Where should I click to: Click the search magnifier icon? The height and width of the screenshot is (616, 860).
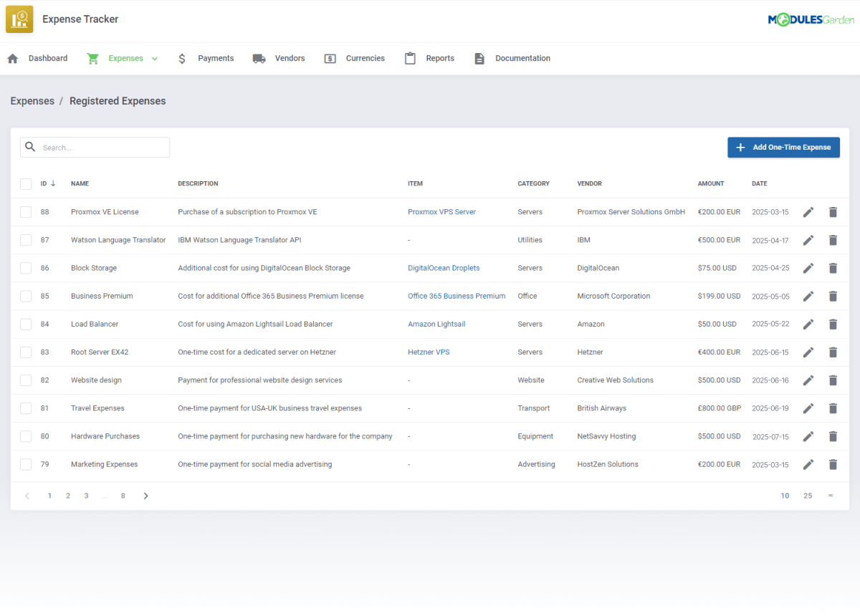pyautogui.click(x=30, y=147)
